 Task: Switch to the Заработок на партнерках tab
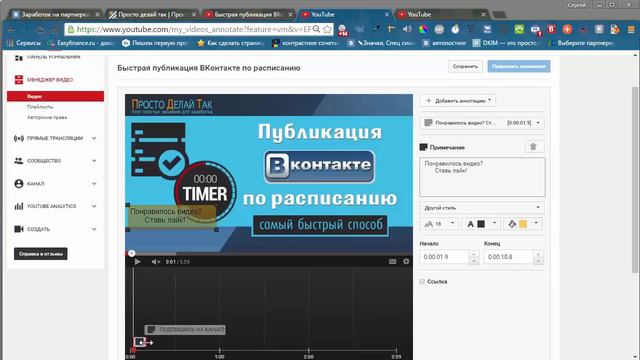coord(56,14)
